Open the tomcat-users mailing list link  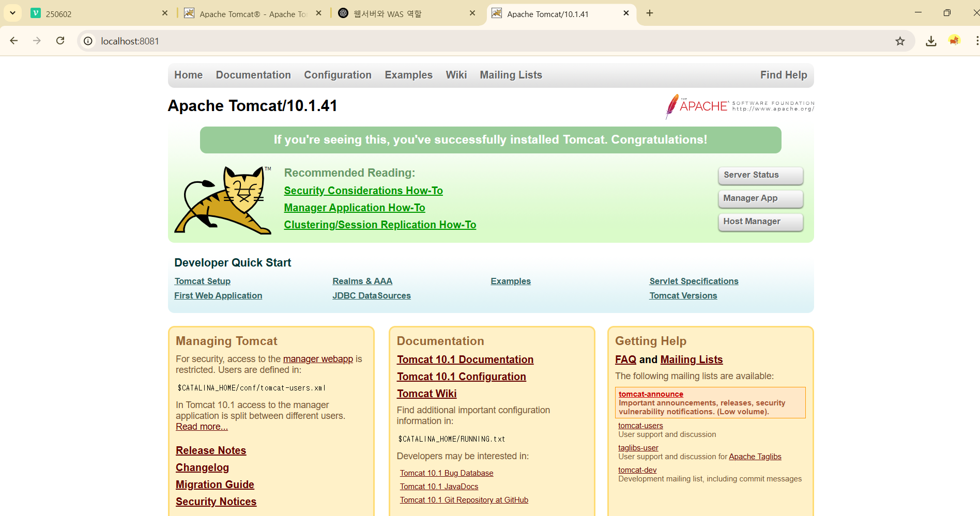tap(640, 426)
